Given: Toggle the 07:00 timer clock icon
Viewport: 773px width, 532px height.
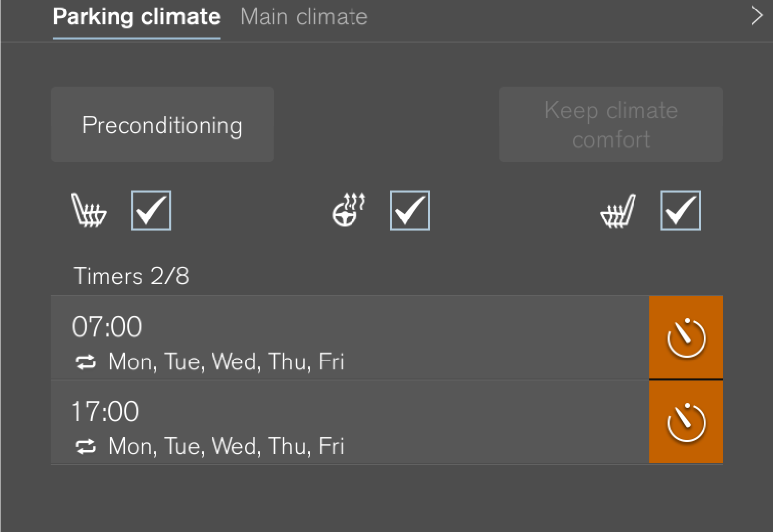Looking at the screenshot, I should 686,337.
